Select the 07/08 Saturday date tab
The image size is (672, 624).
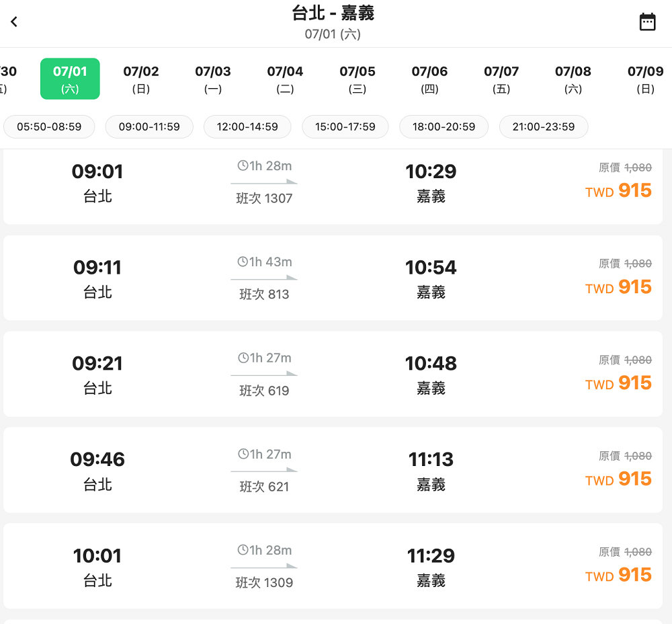click(573, 79)
